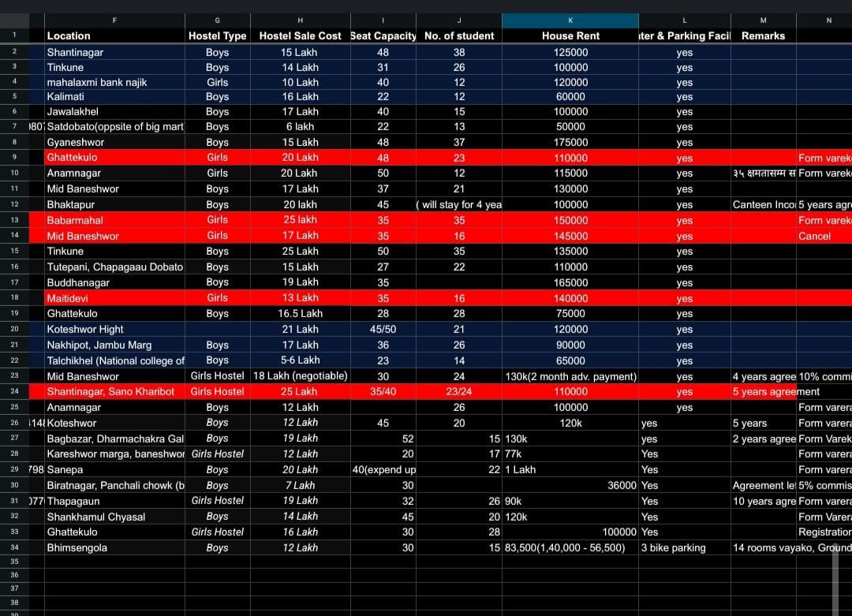This screenshot has width=852, height=616.
Task: Click the '( will stay for 4 yea' cell
Action: click(x=459, y=205)
